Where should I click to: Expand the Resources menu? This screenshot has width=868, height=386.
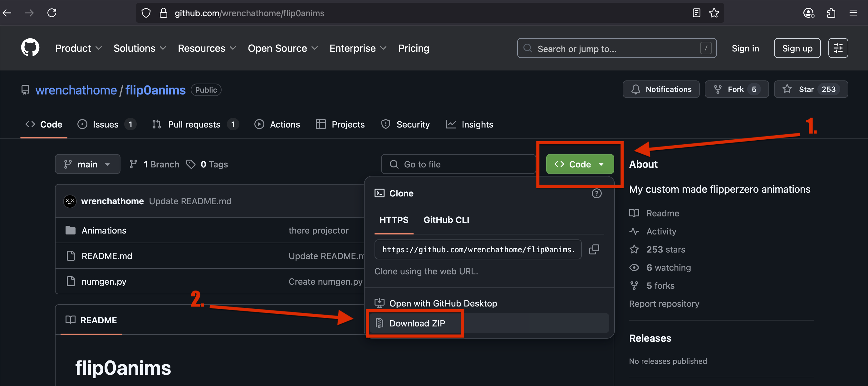[207, 48]
